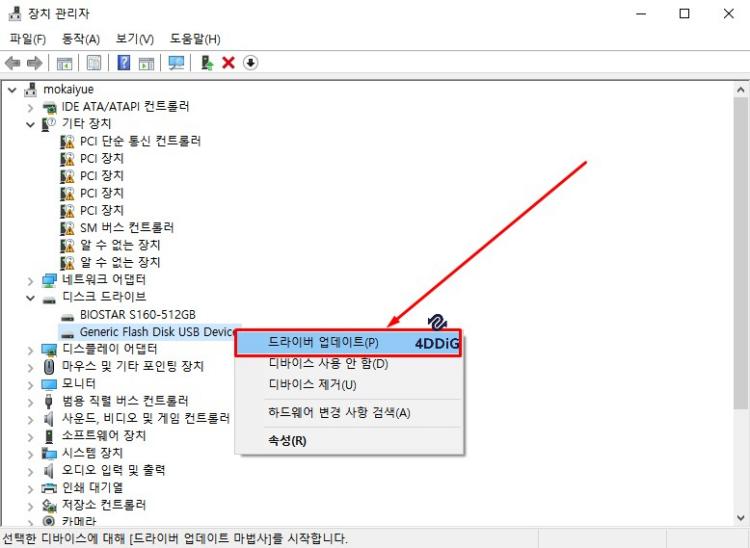
Task: Select the 오디오 입력 및 출력 tree row
Action: click(104, 471)
